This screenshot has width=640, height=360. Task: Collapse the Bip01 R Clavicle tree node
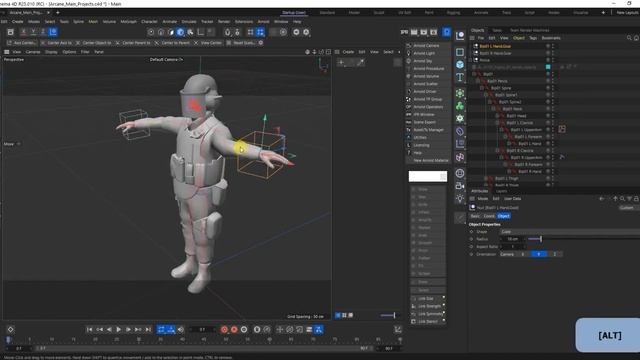click(x=498, y=151)
